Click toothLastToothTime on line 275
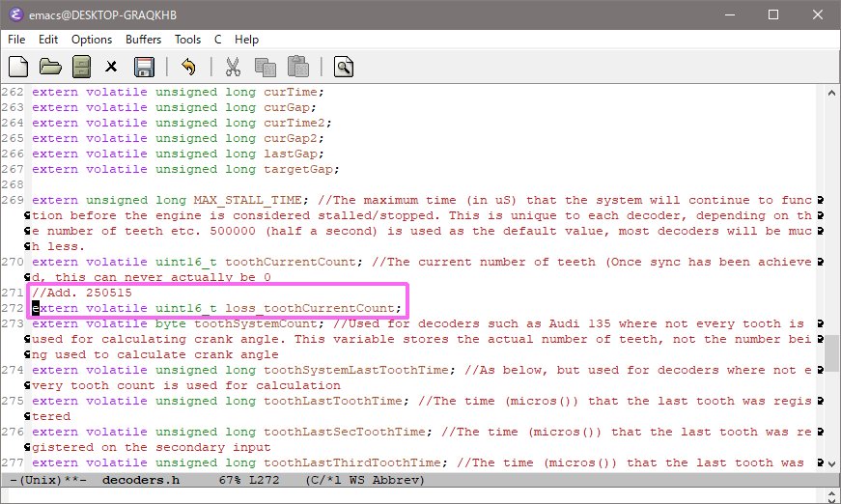 tap(332, 401)
